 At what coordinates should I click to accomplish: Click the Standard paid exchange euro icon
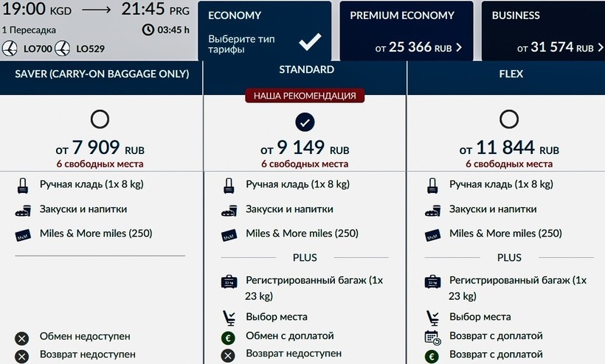(x=228, y=337)
